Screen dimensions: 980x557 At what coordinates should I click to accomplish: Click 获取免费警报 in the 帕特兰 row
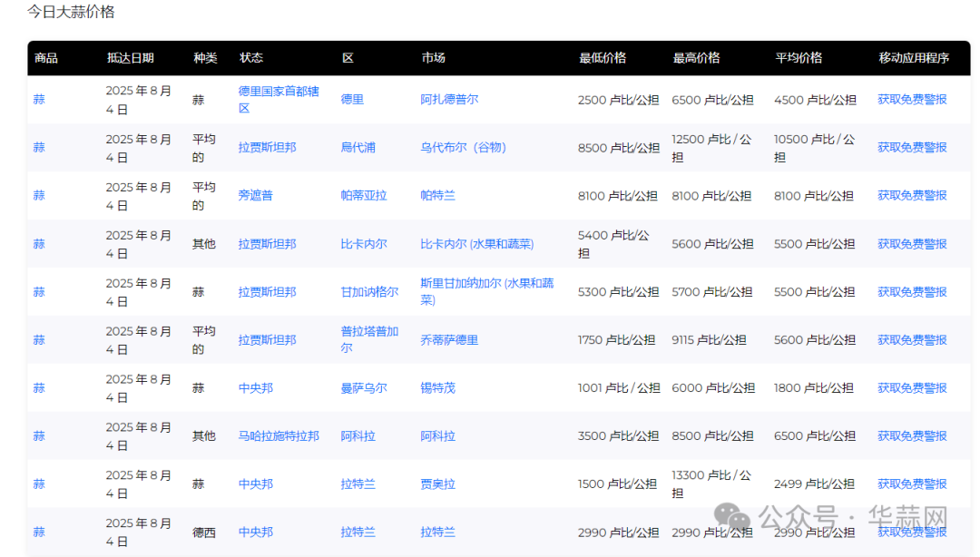(912, 196)
